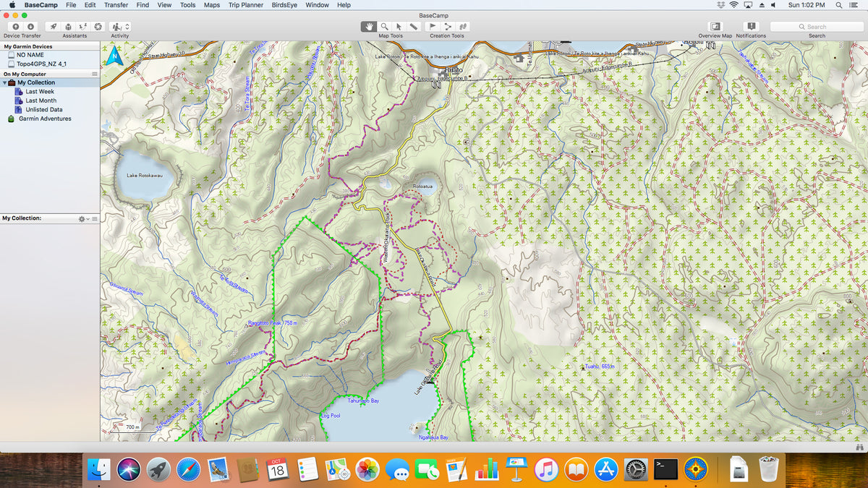Click the Tahunapo Bay map label
The width and height of the screenshot is (868, 488).
point(364,401)
